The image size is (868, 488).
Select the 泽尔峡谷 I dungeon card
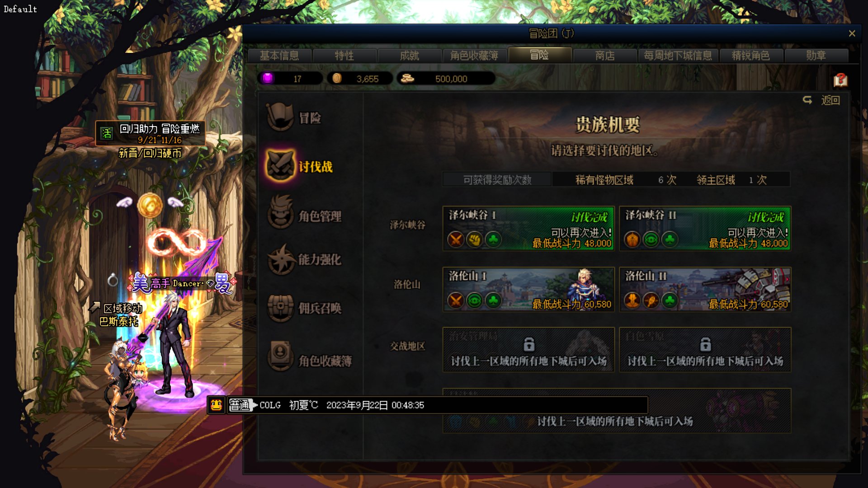coord(528,228)
